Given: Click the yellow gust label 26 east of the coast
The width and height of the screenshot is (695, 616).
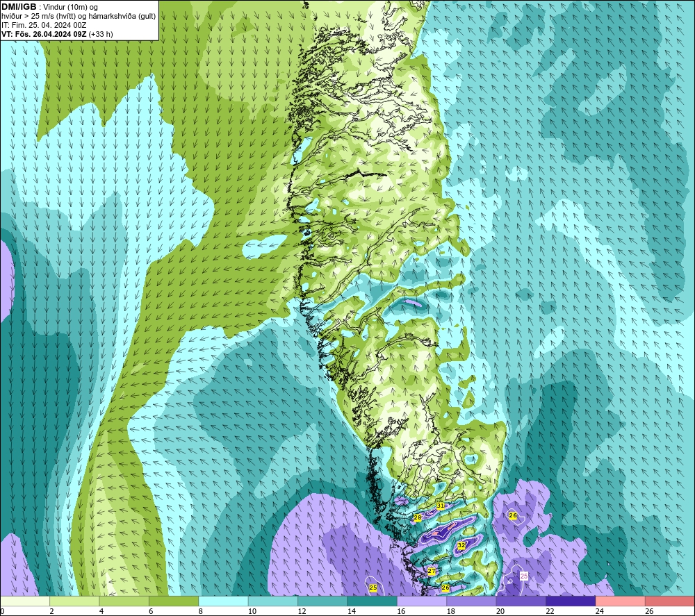Looking at the screenshot, I should tap(513, 515).
